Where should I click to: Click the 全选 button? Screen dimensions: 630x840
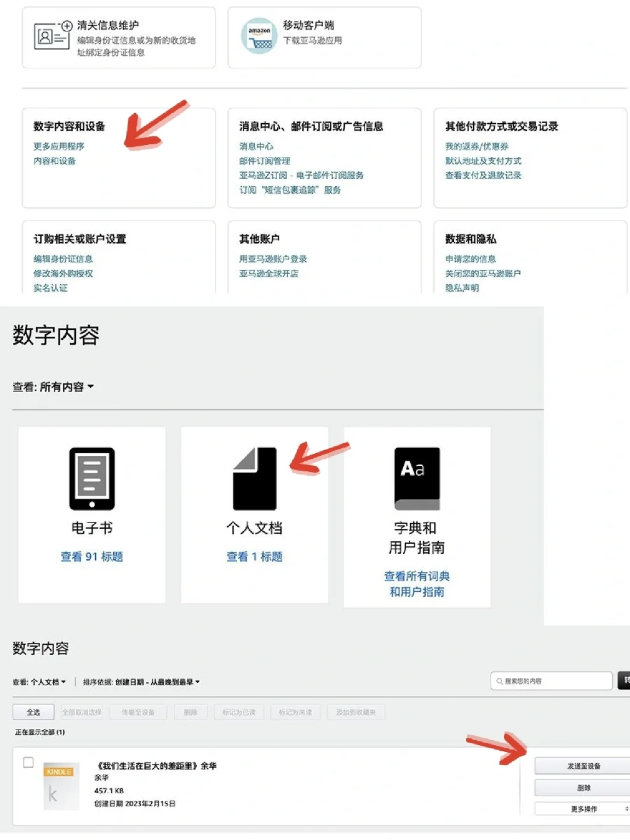[x=33, y=712]
